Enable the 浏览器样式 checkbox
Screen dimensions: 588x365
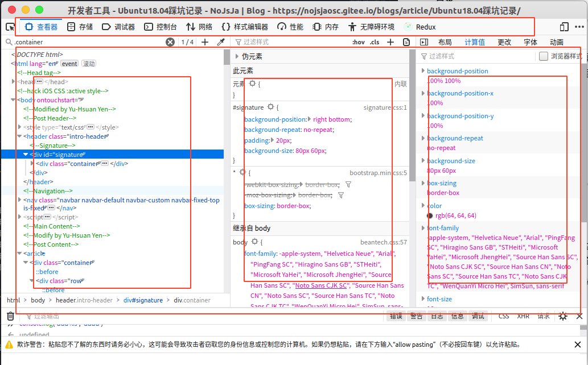pos(544,56)
